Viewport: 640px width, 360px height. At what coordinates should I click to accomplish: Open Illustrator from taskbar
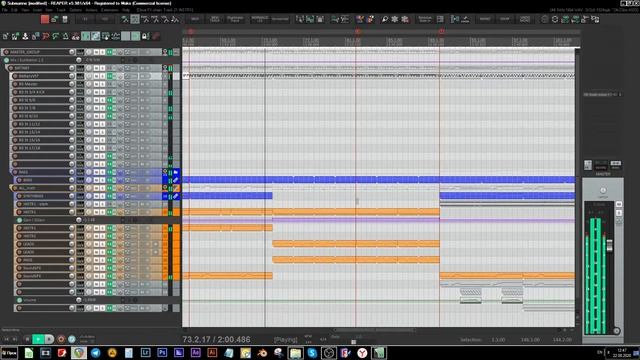212,353
